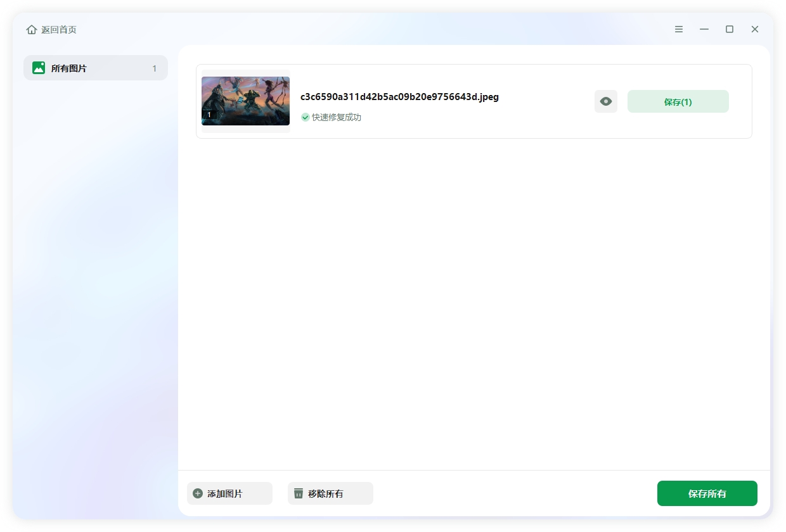The width and height of the screenshot is (786, 532).
Task: Preview the repaired image with eye icon
Action: click(606, 101)
